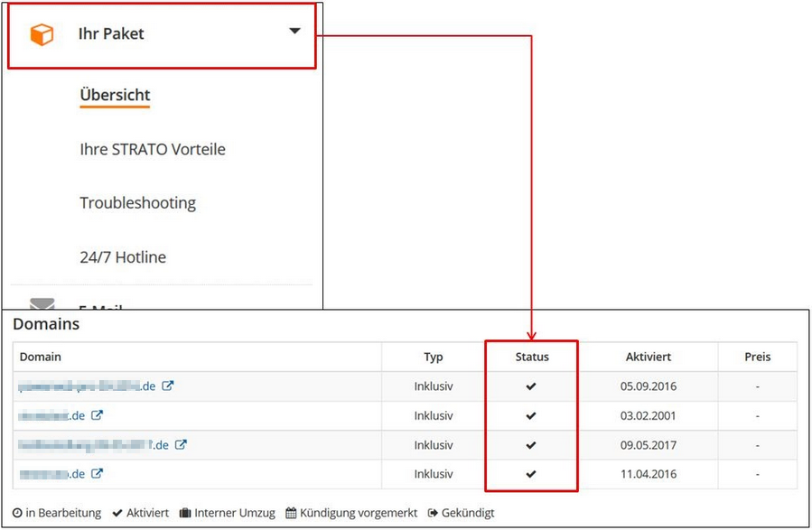Click the Domain column header
812x530 pixels.
(41, 357)
